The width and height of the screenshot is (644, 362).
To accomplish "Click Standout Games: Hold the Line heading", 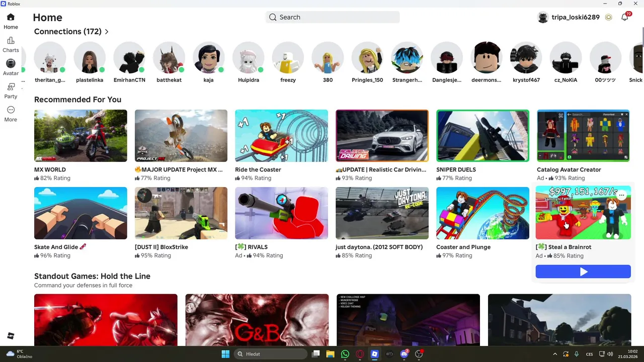I will 92,276.
